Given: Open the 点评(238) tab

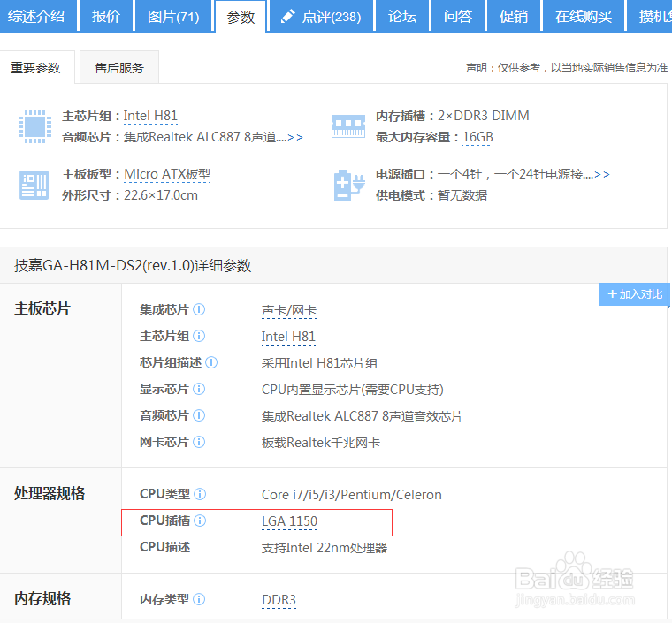Looking at the screenshot, I should point(321,16).
